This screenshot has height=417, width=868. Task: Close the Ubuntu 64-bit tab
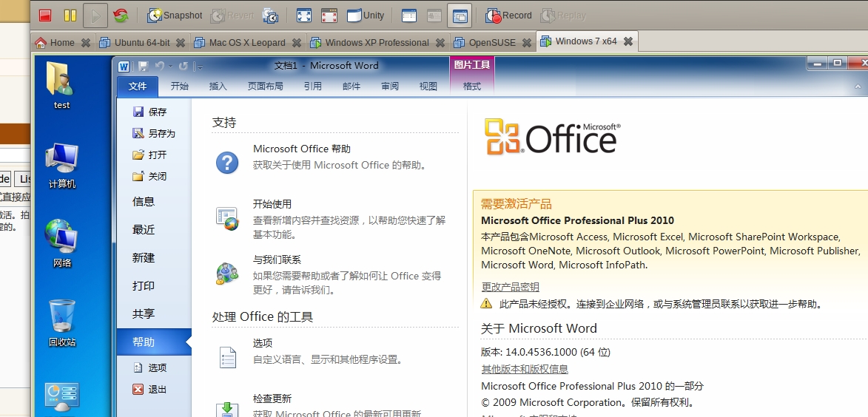[181, 43]
